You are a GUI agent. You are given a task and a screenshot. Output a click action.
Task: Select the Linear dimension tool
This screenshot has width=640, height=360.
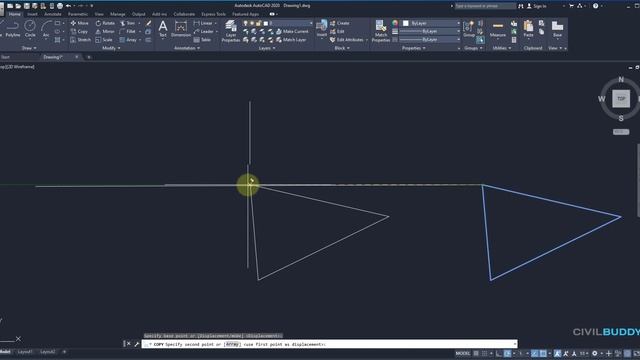[x=203, y=23]
